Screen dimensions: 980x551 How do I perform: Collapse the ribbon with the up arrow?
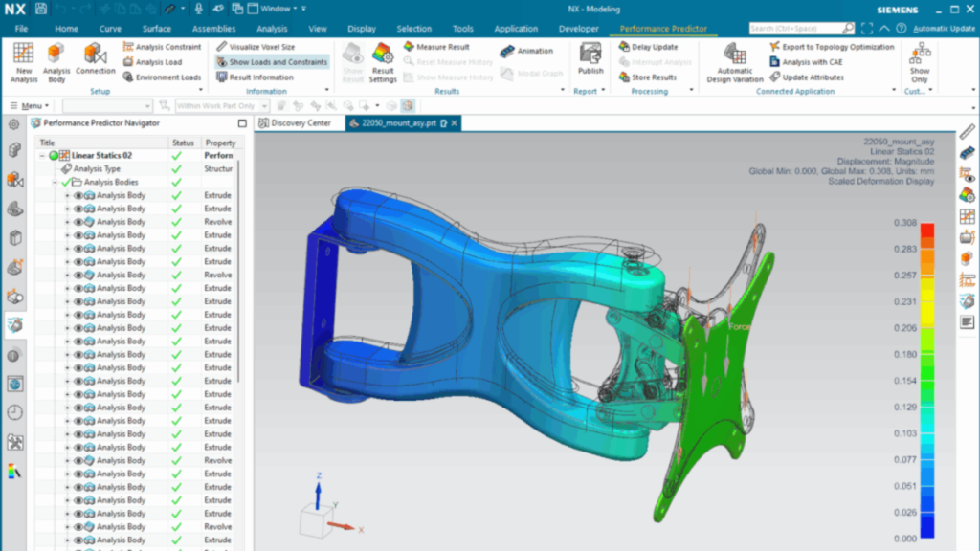pyautogui.click(x=884, y=28)
